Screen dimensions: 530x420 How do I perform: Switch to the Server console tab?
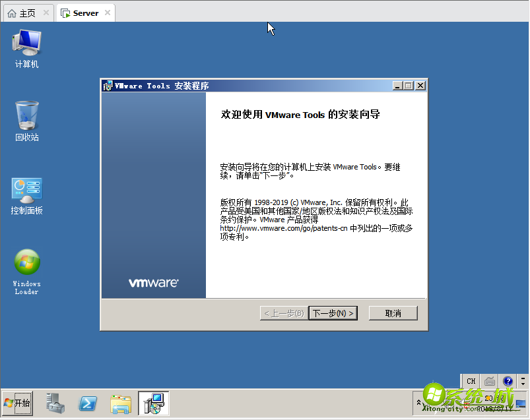[83, 12]
